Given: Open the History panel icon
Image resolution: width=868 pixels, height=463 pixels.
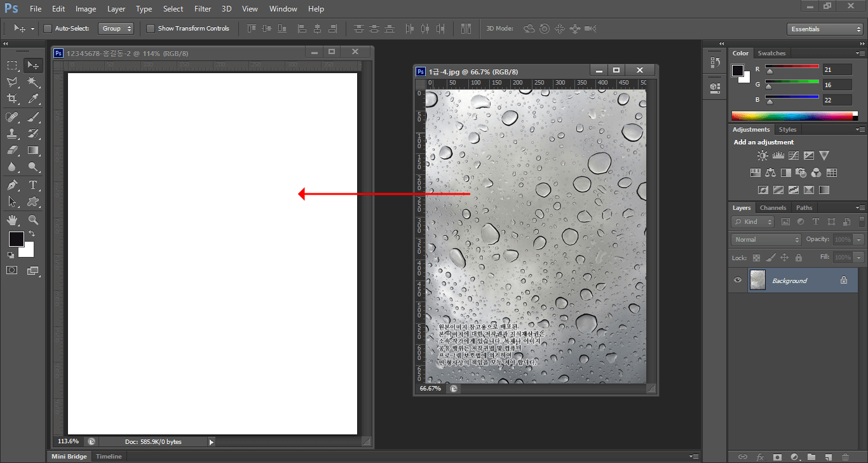Looking at the screenshot, I should click(715, 62).
